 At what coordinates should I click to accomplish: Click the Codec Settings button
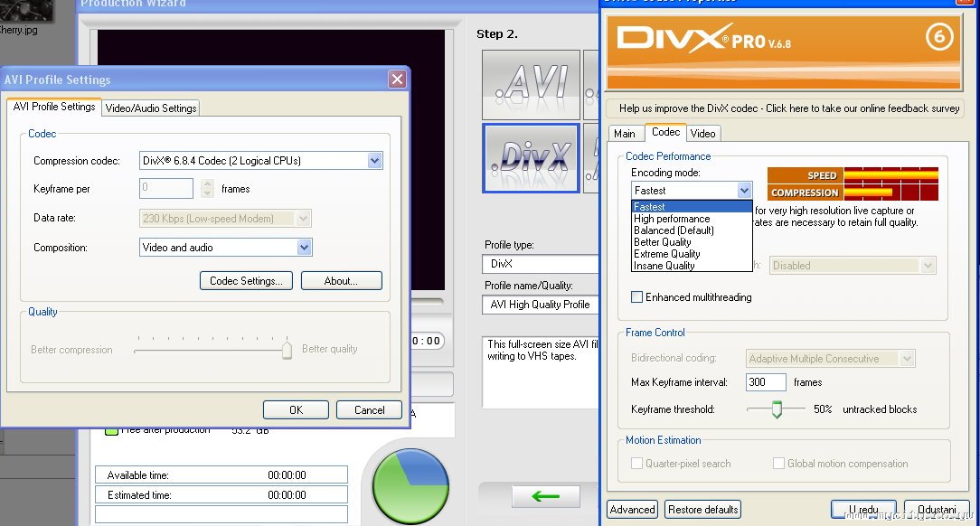[246, 281]
